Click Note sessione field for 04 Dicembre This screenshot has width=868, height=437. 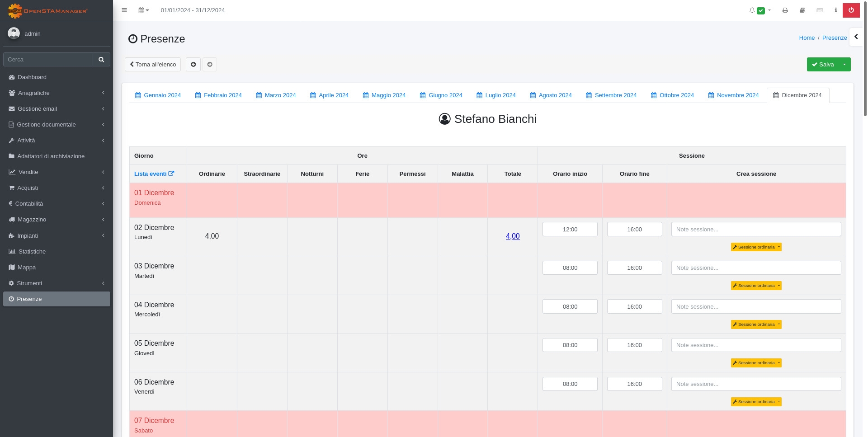756,306
